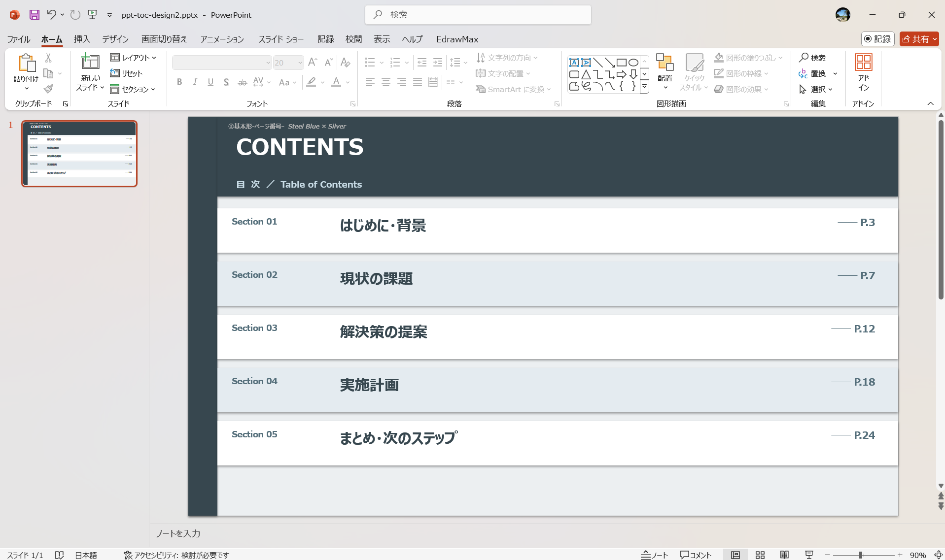The image size is (945, 560).
Task: Switch to the 挿入 tab
Action: 82,39
